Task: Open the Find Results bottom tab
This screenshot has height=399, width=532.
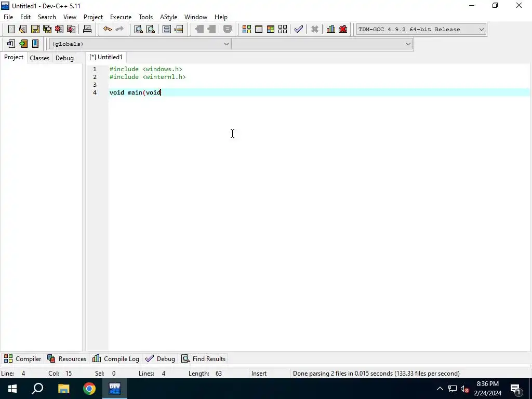Action: click(204, 358)
